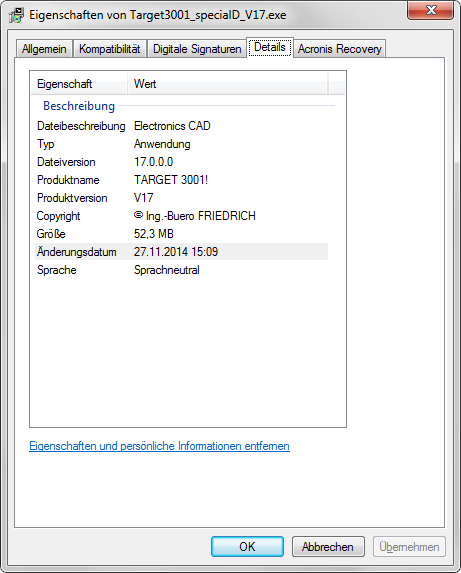Viewport: 461px width, 573px height.
Task: Click the value 27.11.2014 15:09
Action: [176, 252]
